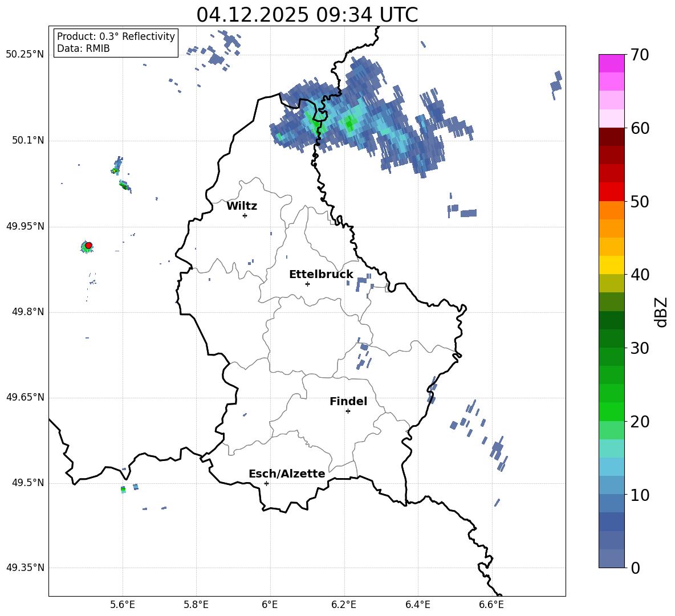The width and height of the screenshot is (675, 616).
Task: Click the dBZ colorbar axis label
Action: point(661,312)
